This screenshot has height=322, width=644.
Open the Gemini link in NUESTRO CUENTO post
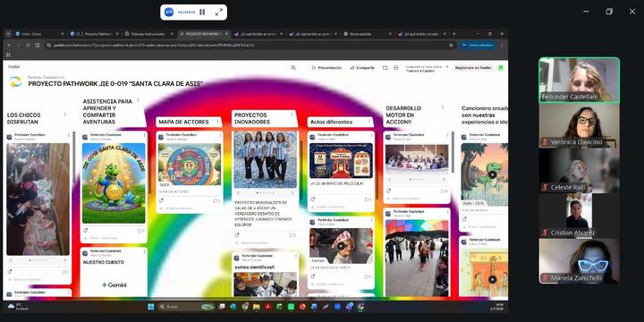click(x=114, y=284)
